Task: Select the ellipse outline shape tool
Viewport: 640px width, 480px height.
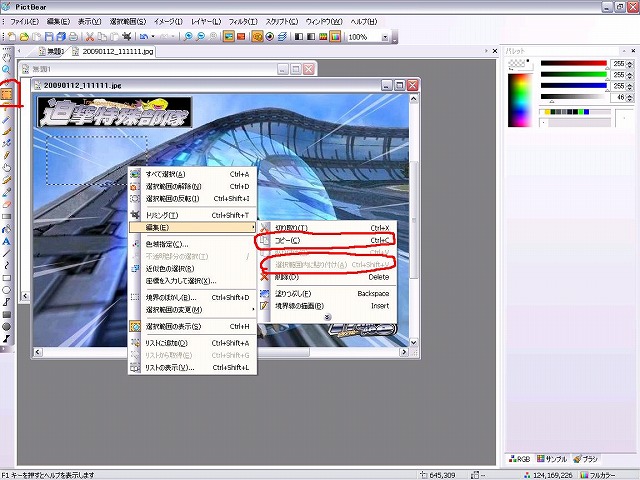Action: 6,290
